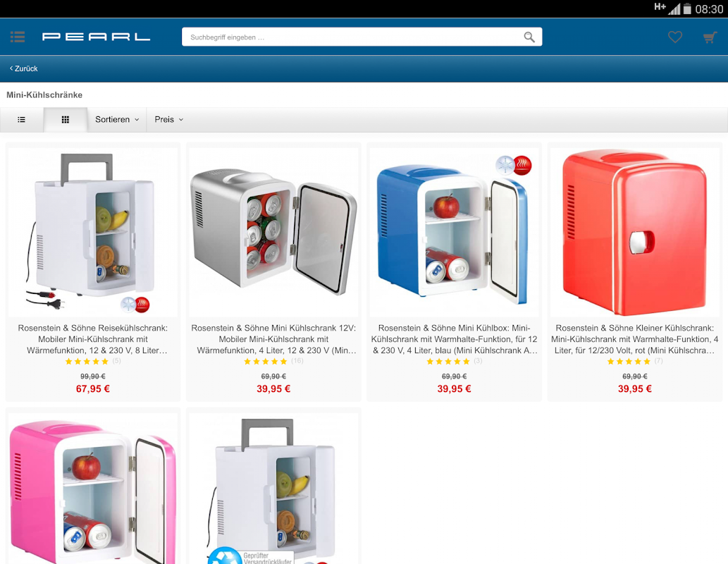The image size is (728, 564).
Task: Open the white Reisekühlschrank product image
Action: 93,232
